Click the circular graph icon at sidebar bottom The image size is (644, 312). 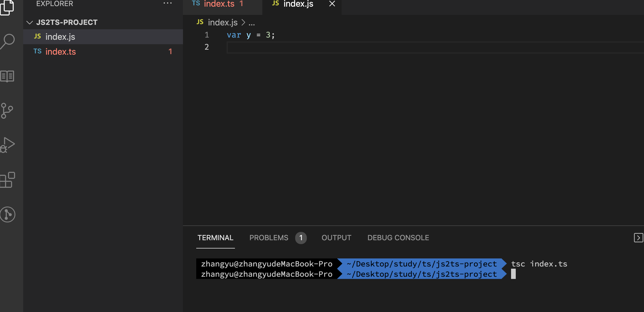[7, 215]
